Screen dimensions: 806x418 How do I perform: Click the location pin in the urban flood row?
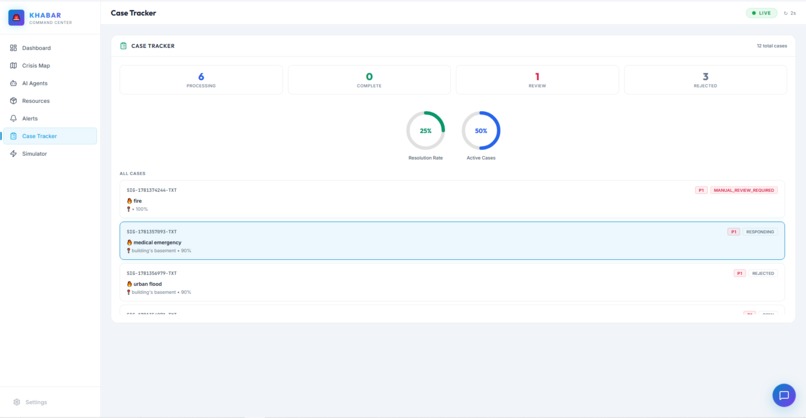pyautogui.click(x=129, y=292)
